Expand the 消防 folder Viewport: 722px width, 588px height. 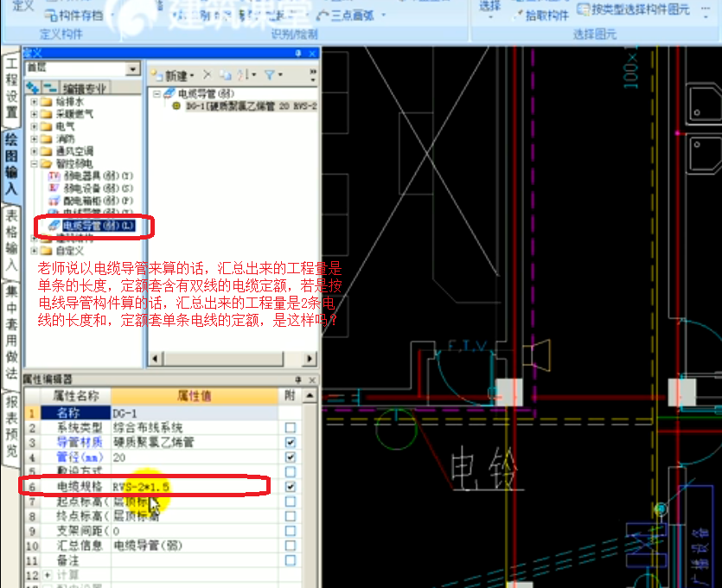coord(34,138)
